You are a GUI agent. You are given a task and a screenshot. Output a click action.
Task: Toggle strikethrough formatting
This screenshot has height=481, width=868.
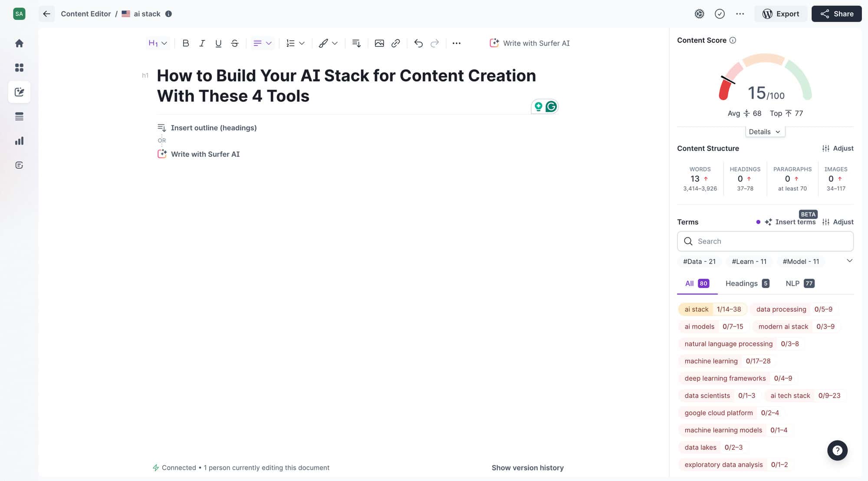pyautogui.click(x=235, y=43)
